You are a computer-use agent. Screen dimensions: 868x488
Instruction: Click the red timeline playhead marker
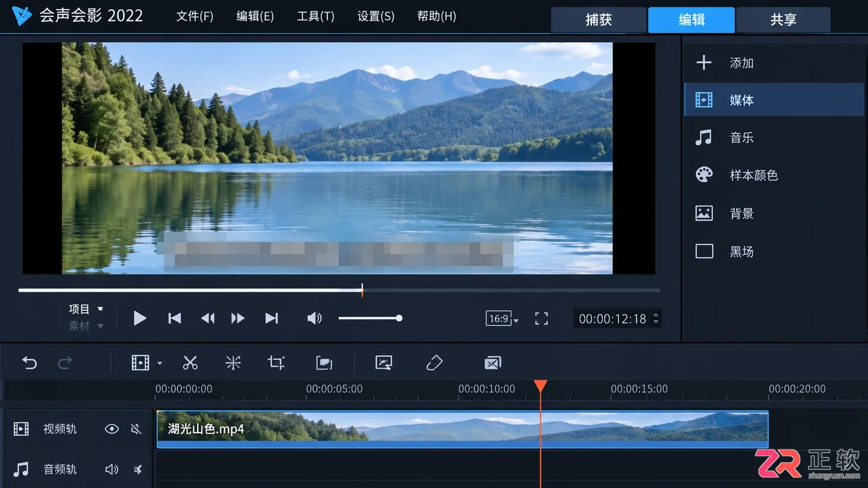541,386
